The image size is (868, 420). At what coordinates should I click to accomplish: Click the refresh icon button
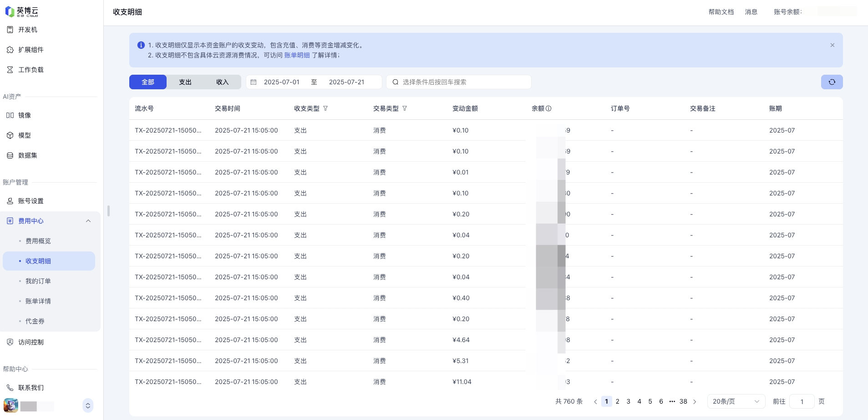click(x=832, y=82)
